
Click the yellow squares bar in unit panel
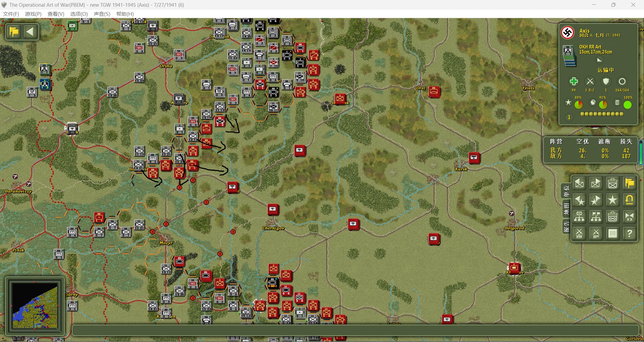click(602, 114)
